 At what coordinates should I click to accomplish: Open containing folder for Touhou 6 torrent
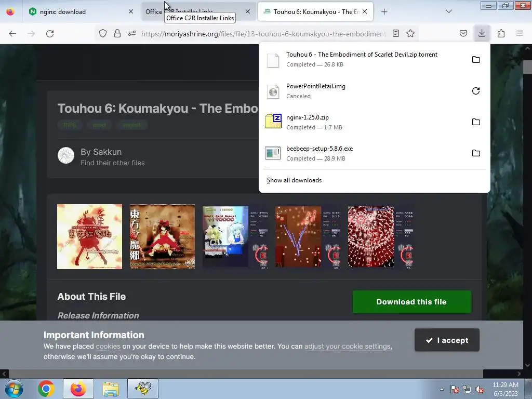pyautogui.click(x=476, y=60)
